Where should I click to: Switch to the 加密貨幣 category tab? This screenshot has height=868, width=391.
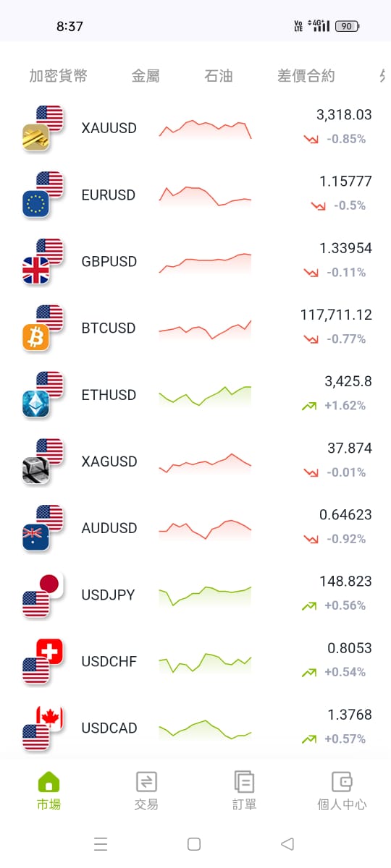[x=59, y=76]
